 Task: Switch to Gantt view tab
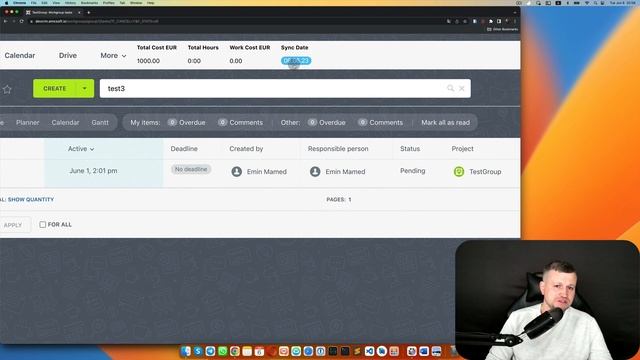click(100, 122)
